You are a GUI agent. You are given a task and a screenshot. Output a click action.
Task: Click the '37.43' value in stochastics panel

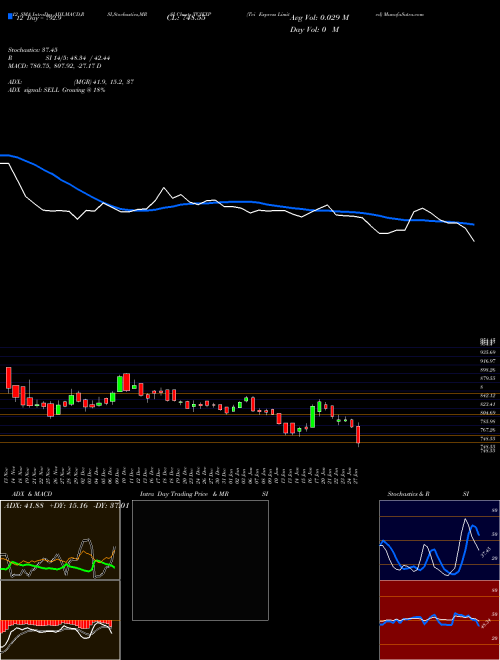pyautogui.click(x=485, y=552)
